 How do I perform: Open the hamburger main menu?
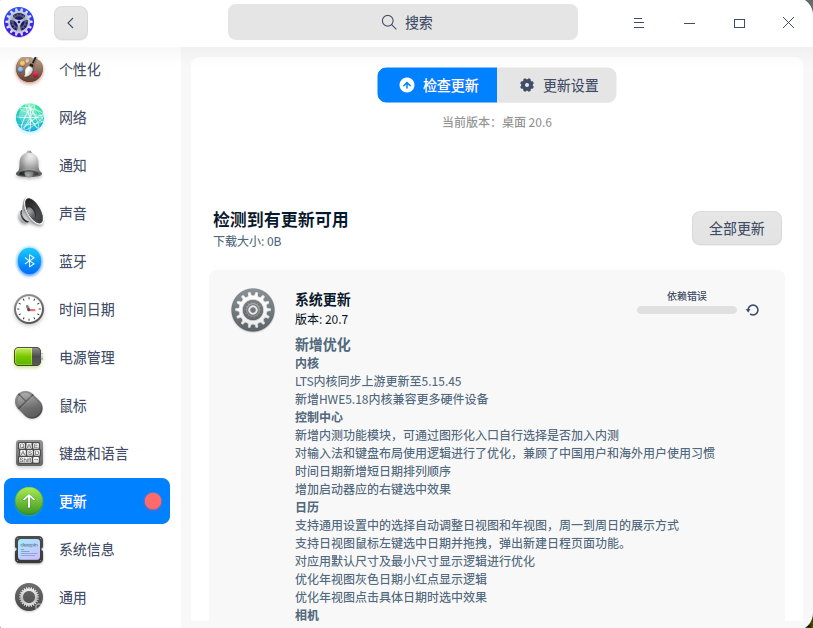[639, 23]
